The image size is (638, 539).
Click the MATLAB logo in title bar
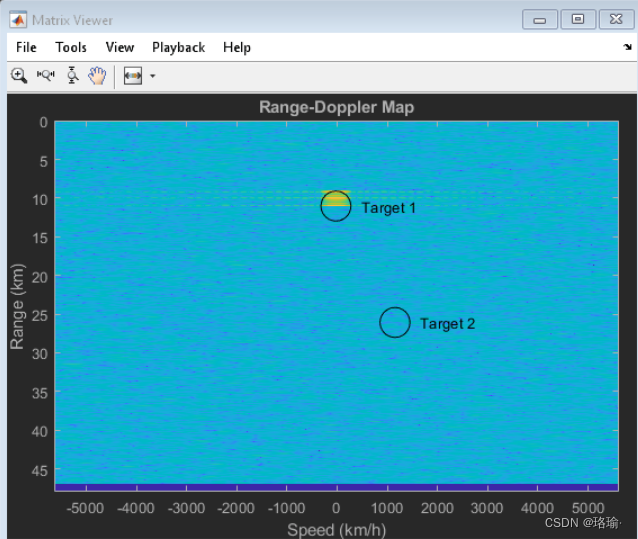(18, 20)
